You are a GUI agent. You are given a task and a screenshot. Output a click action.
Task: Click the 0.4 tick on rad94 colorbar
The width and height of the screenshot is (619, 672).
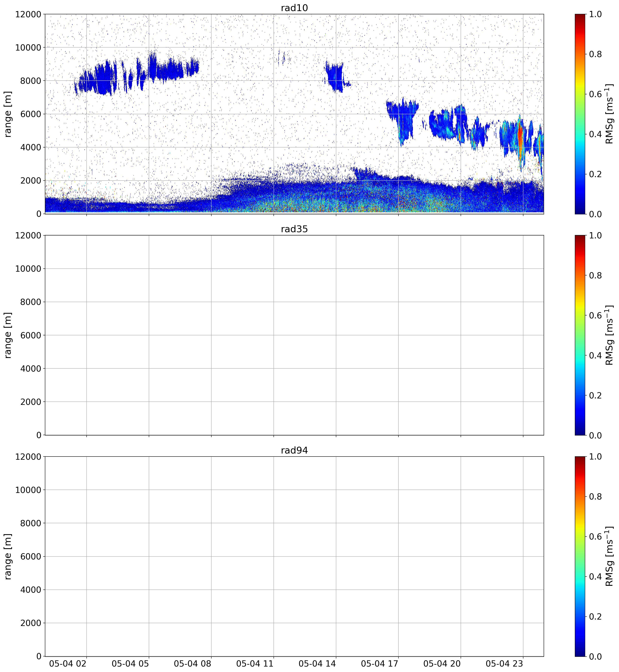point(595,577)
